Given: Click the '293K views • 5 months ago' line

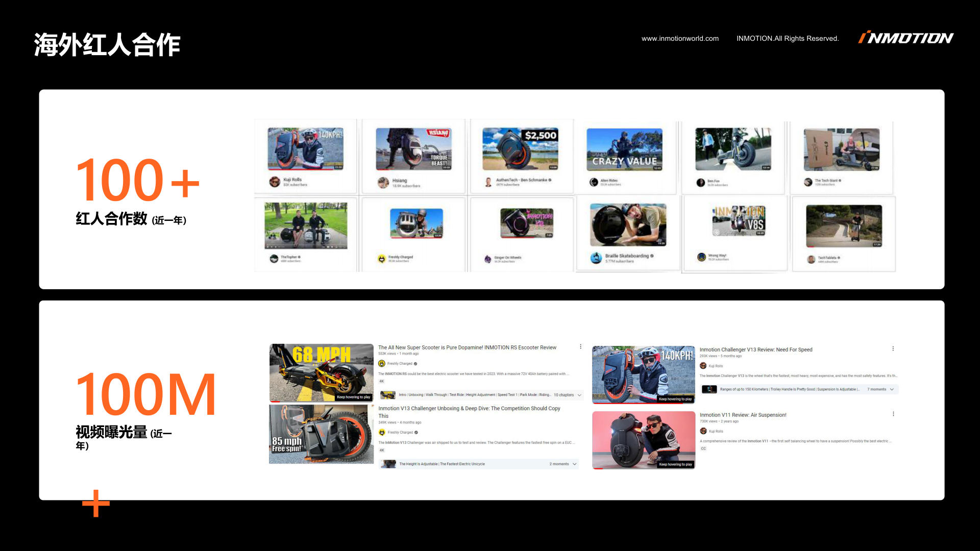Looking at the screenshot, I should tap(721, 356).
